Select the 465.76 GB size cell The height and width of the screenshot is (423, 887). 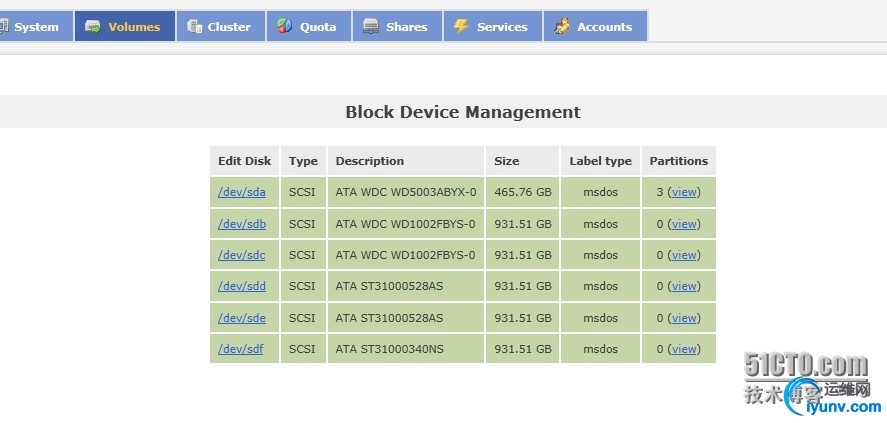coord(522,192)
